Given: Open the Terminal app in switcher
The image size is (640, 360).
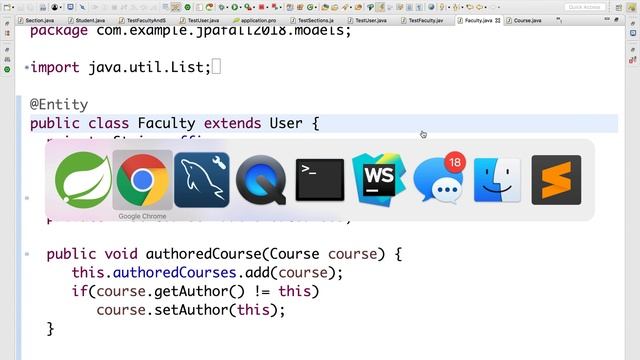Looking at the screenshot, I should click(x=320, y=180).
